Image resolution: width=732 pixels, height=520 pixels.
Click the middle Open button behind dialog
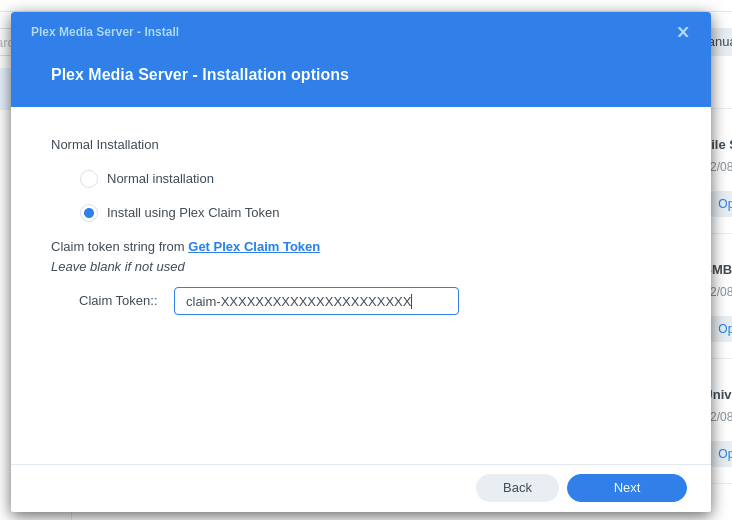[x=723, y=329]
